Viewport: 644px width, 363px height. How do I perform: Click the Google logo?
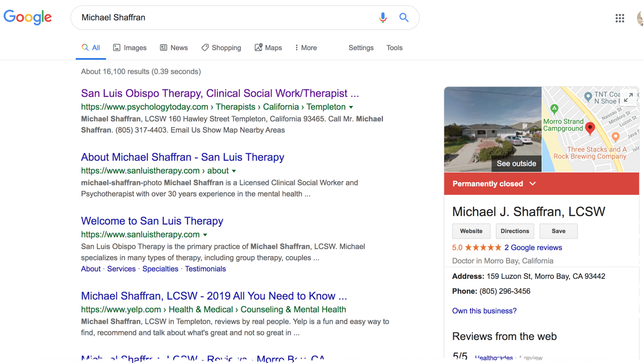click(28, 17)
